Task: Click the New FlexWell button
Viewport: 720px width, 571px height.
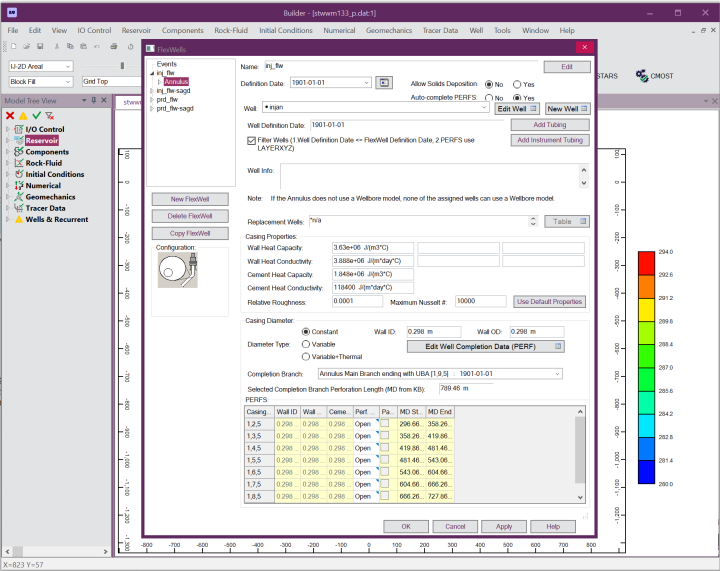Action: [x=190, y=199]
